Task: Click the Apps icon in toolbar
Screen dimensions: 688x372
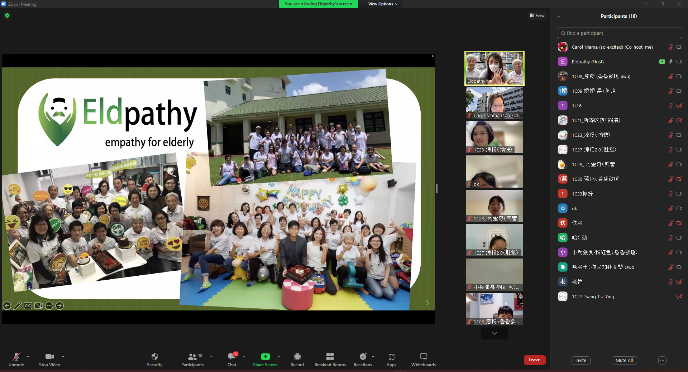Action: coord(391,357)
